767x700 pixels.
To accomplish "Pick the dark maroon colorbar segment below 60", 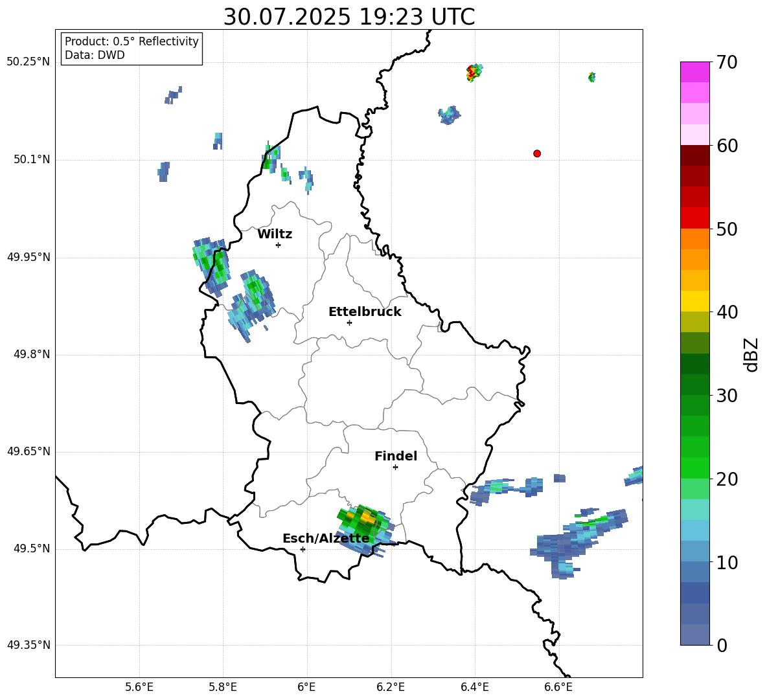I will coord(695,155).
